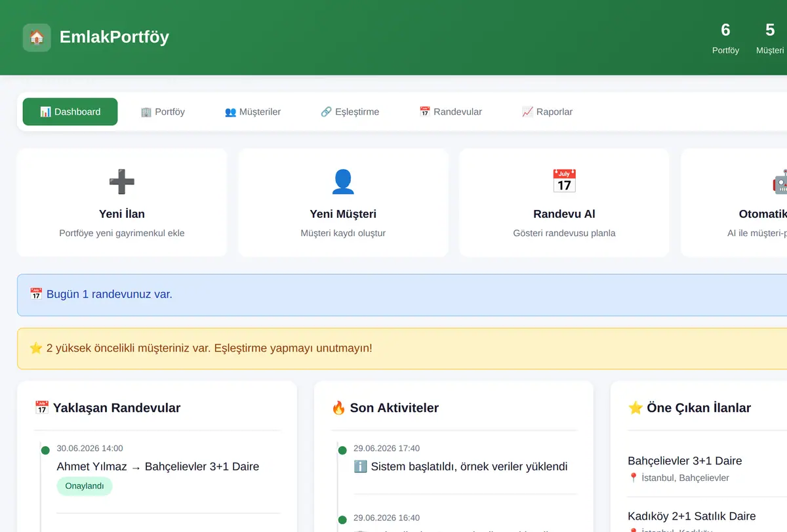Click the "Gösteri randevusu planla" description
Screen dimensions: 787x532
[x=564, y=233]
